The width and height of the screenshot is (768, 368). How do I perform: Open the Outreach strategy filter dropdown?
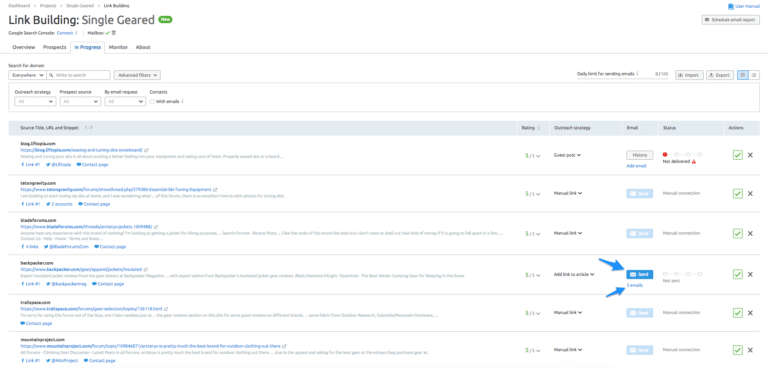(35, 101)
